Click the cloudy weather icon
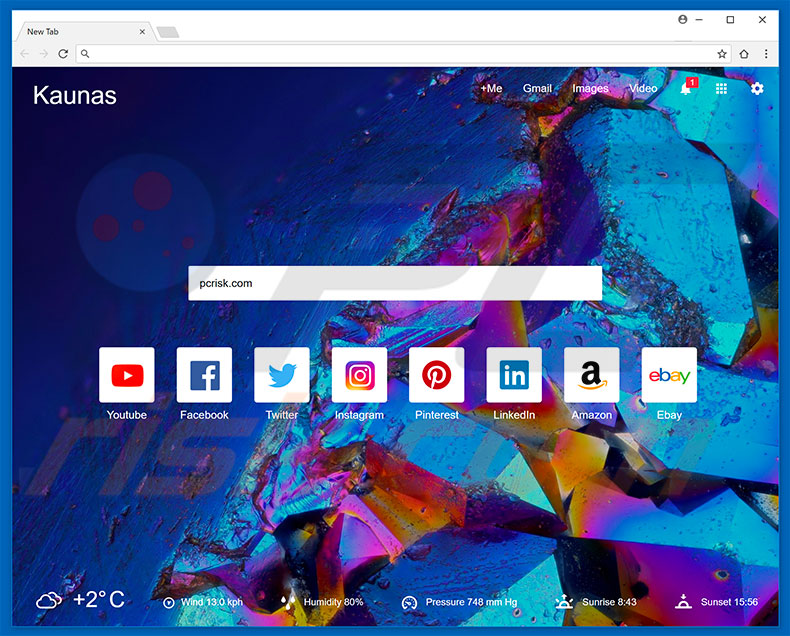Viewport: 790px width, 636px height. [x=48, y=601]
